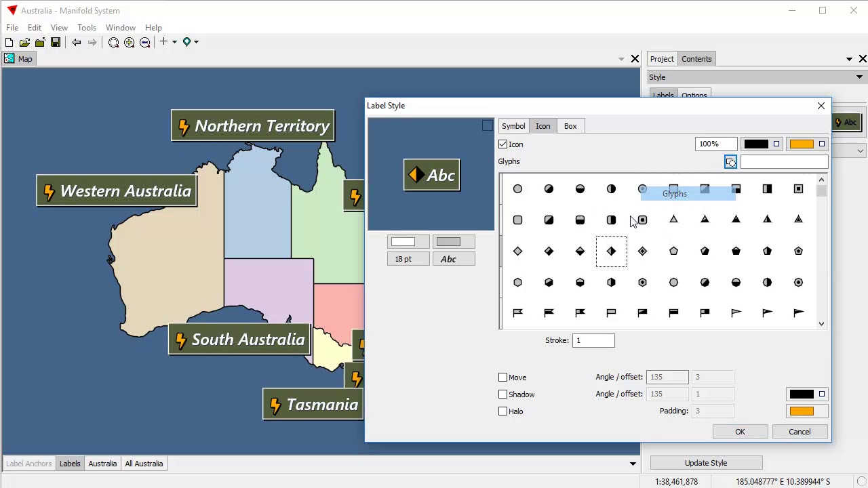Screen dimensions: 868x488
Task: Click the New file toolbar icon
Action: click(9, 42)
